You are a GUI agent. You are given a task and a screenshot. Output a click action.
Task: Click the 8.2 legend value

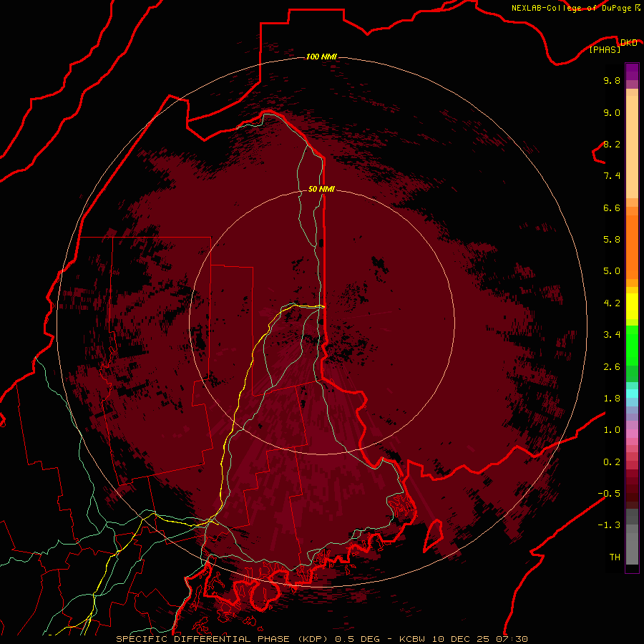click(612, 144)
